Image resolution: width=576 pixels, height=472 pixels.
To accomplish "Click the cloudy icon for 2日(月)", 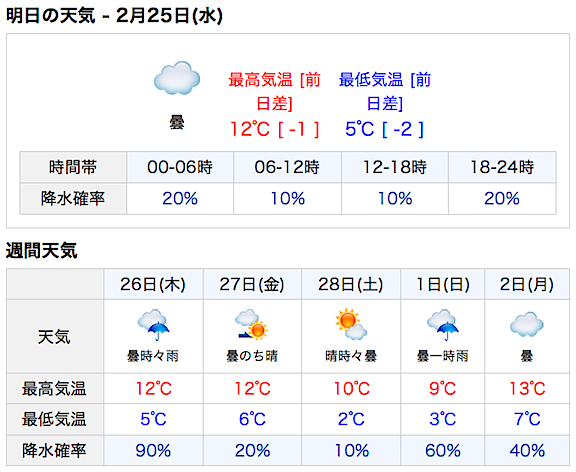I will [526, 325].
